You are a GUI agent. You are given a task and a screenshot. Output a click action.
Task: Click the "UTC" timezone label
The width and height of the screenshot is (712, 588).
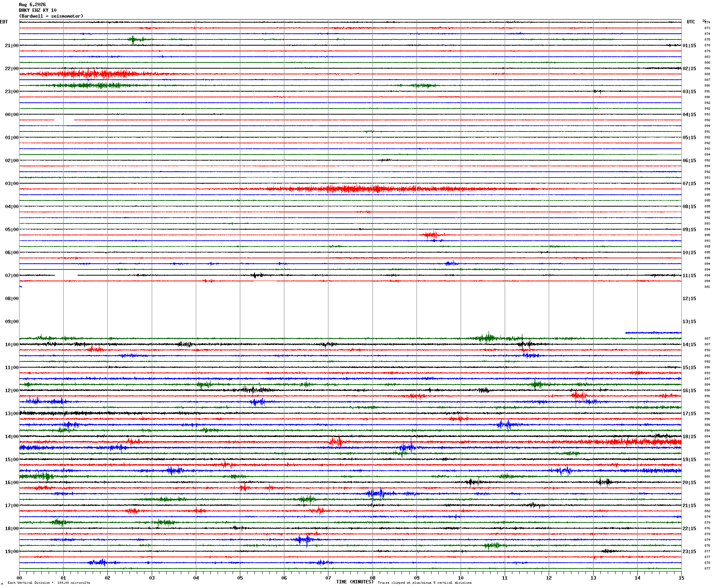[x=691, y=22]
